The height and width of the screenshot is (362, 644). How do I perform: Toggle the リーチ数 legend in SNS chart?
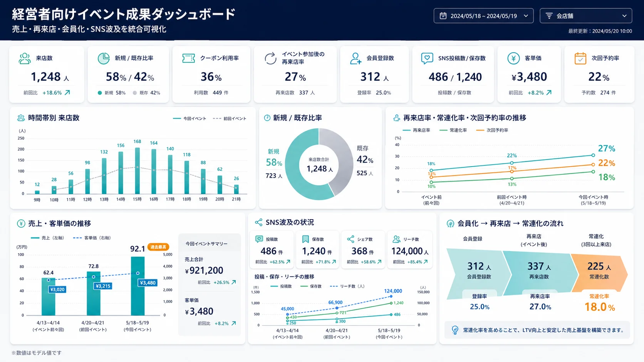[347, 286]
